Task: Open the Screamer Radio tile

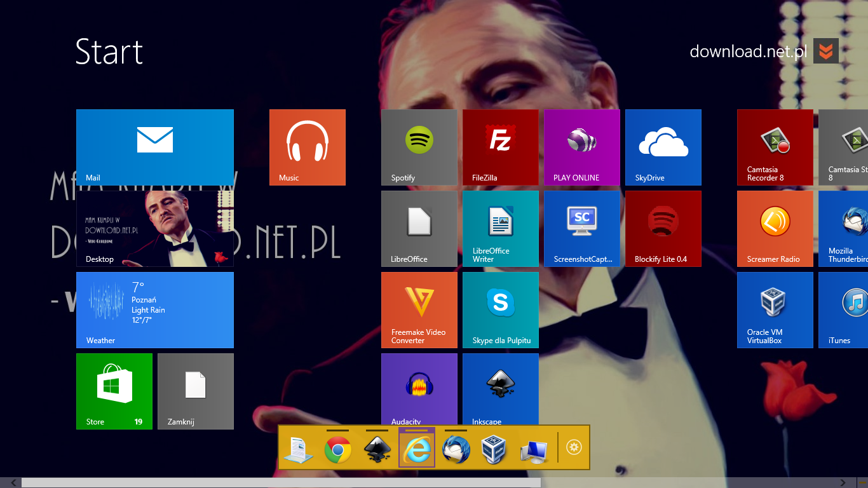Action: [775, 229]
